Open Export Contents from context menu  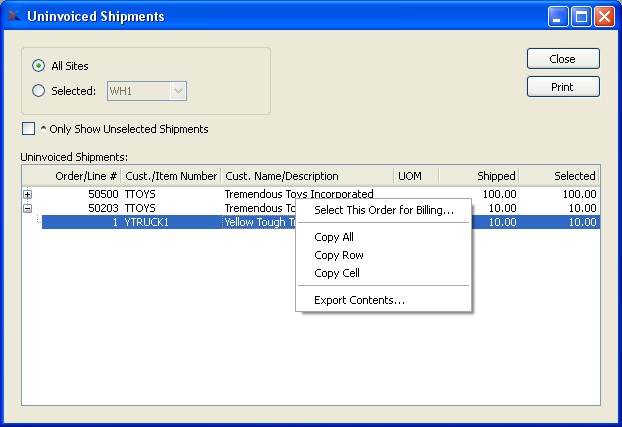click(x=359, y=300)
